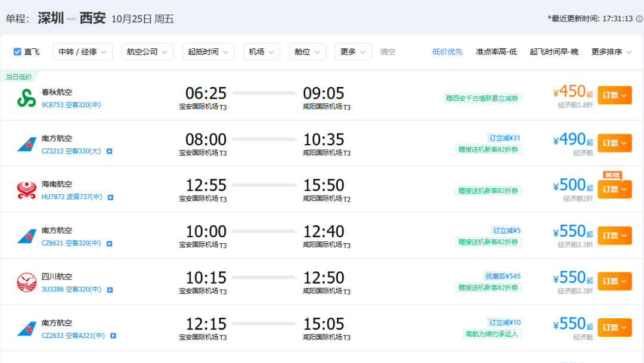
Task: Click blue icon next to CZ2633 空客A321
Action: click(113, 336)
